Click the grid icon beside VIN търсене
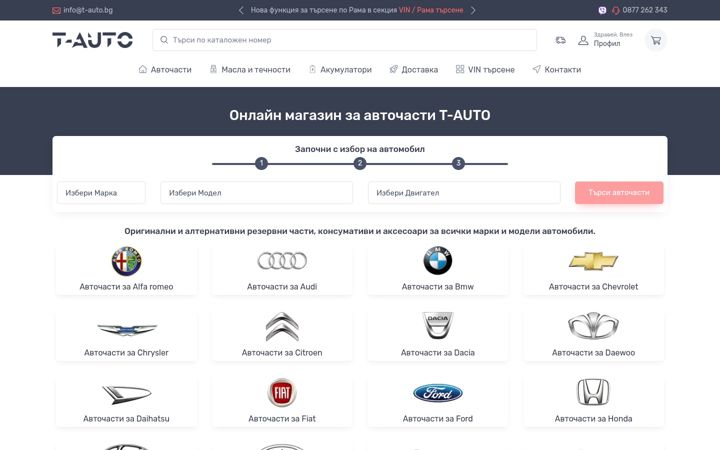Screen dimensions: 720x450 coord(460,69)
